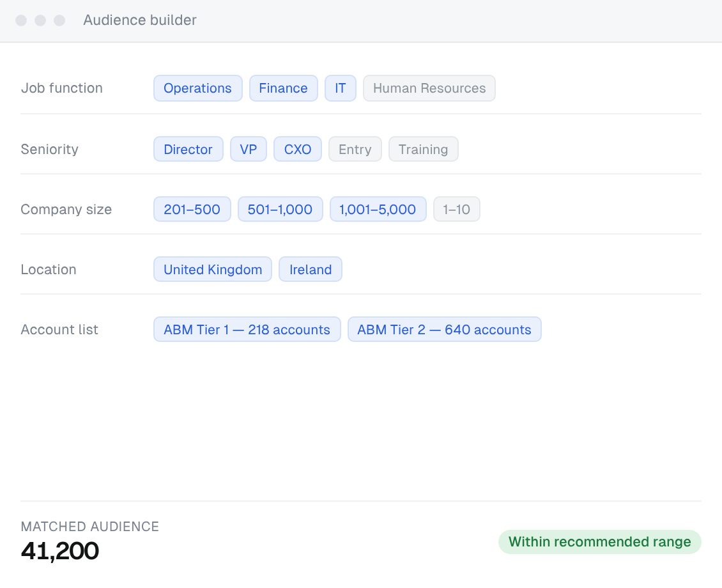Toggle the Director seniority chip
This screenshot has width=722, height=588.
click(x=188, y=149)
